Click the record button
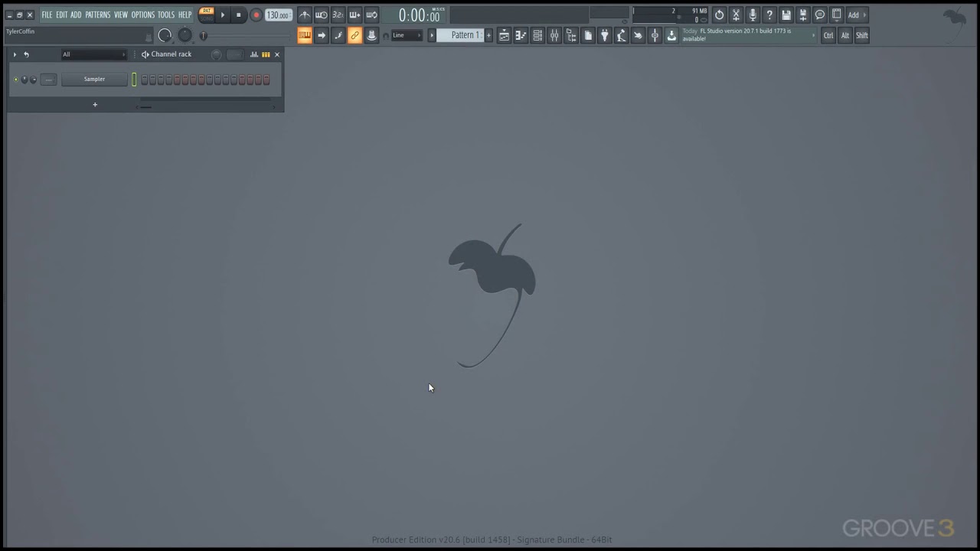 [256, 15]
